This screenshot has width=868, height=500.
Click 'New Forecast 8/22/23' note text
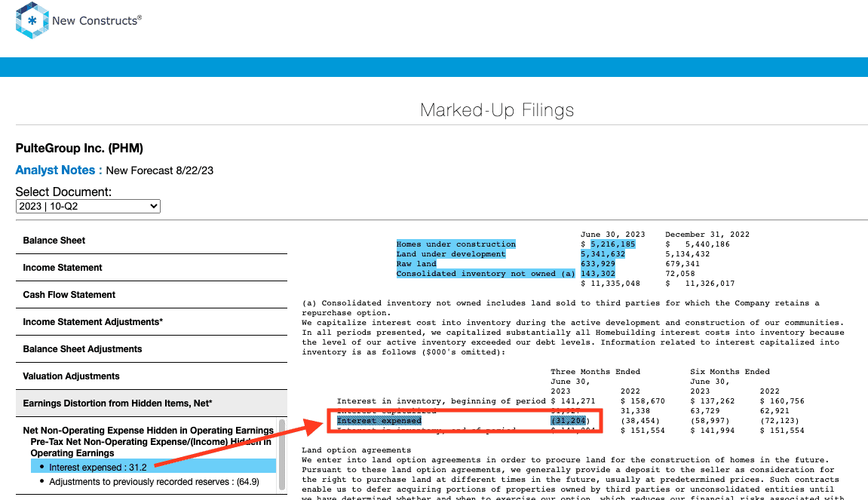159,170
